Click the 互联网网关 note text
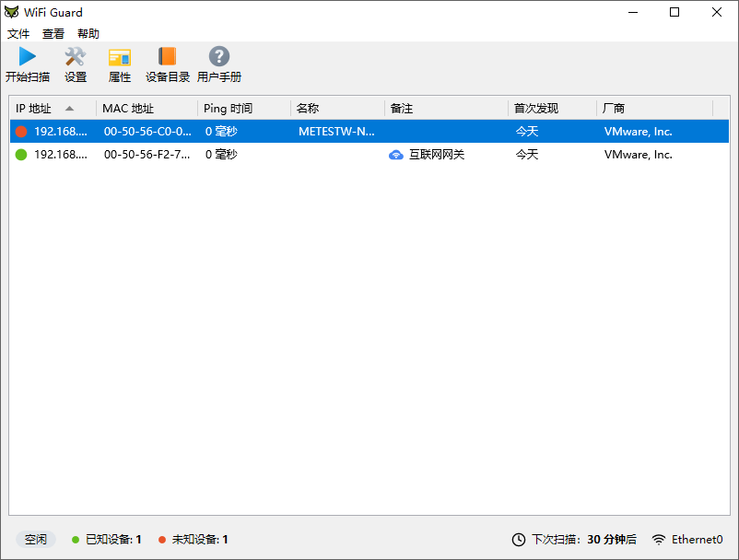The height and width of the screenshot is (560, 739). (437, 155)
